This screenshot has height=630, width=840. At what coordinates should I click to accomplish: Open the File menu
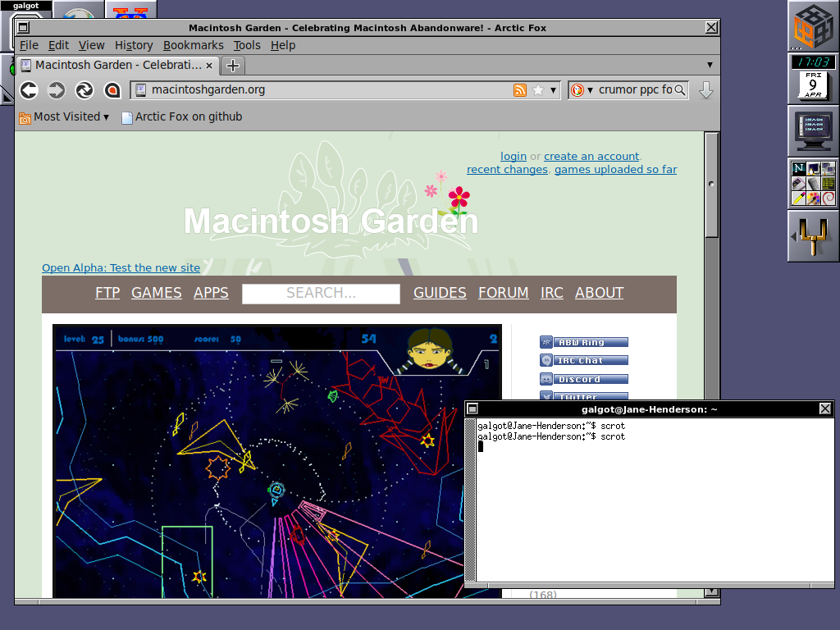pyautogui.click(x=29, y=46)
